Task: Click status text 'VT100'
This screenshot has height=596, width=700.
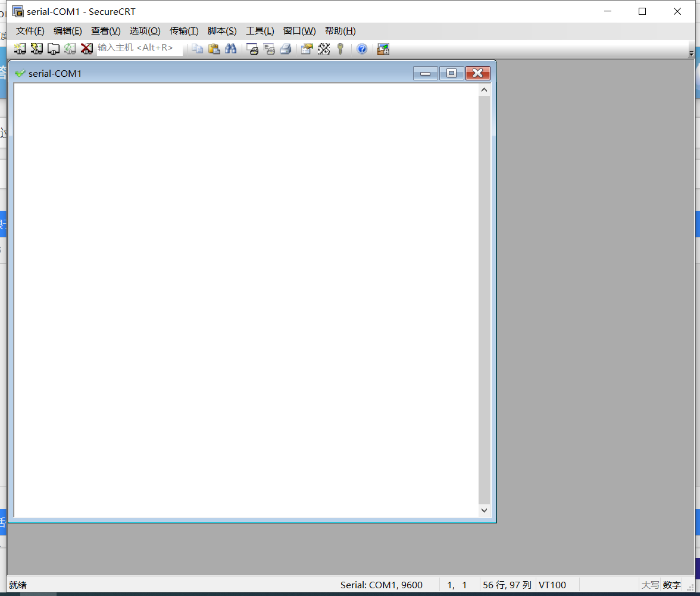Action: 552,585
